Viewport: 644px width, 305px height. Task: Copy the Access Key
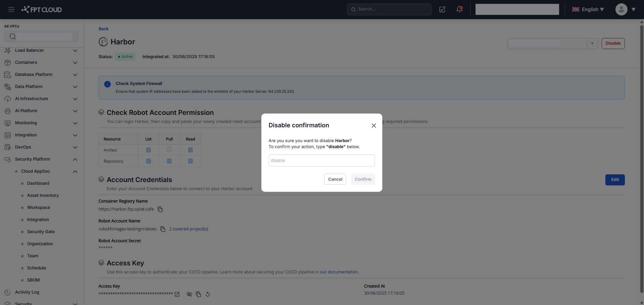coord(199,294)
